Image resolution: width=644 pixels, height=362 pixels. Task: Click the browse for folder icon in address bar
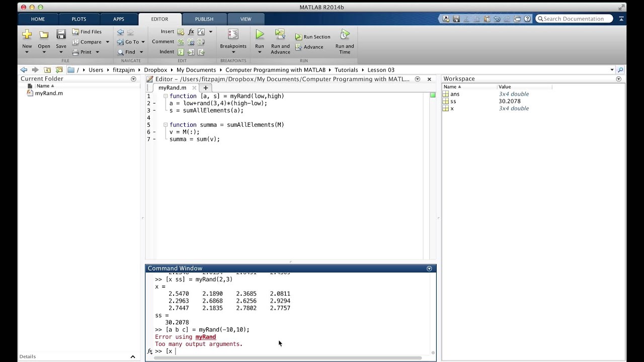[59, 70]
